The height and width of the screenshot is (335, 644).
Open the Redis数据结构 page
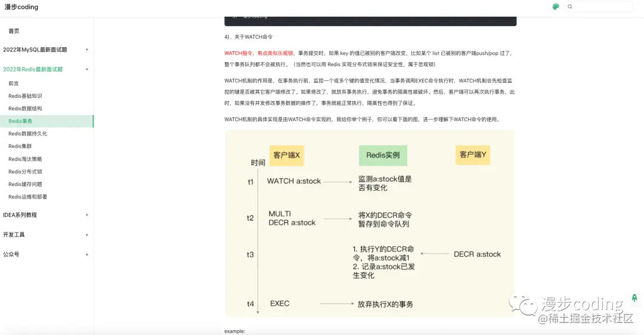[25, 108]
